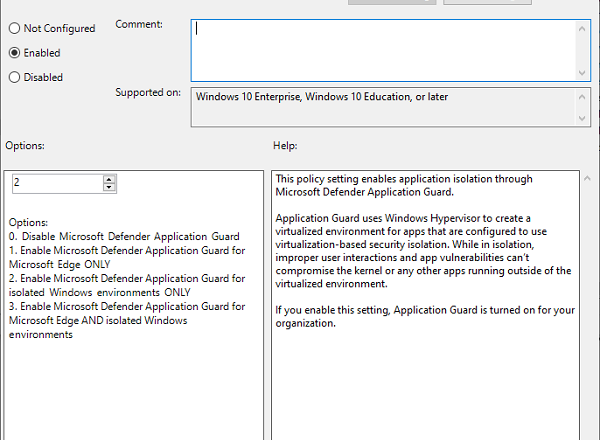Click the Supported on scroll up arrow
Image resolution: width=600 pixels, height=440 pixels.
coord(582,97)
